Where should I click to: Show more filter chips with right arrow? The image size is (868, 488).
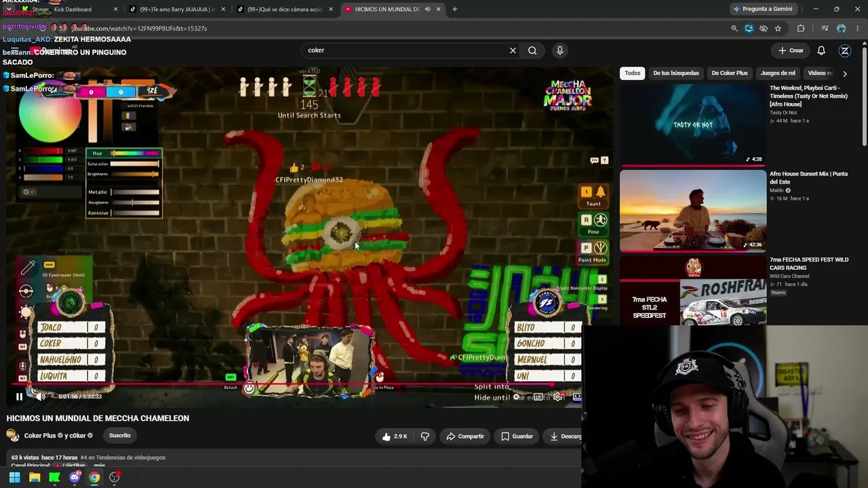click(844, 73)
